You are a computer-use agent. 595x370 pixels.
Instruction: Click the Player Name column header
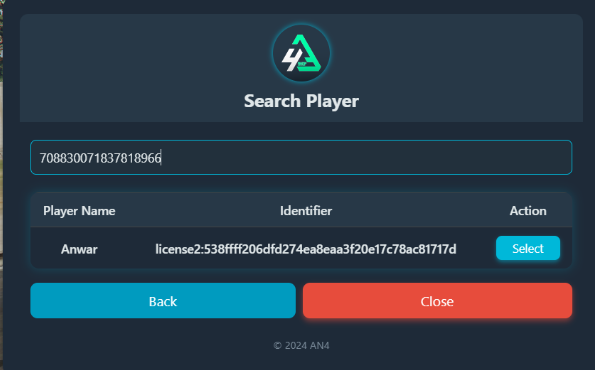click(79, 211)
